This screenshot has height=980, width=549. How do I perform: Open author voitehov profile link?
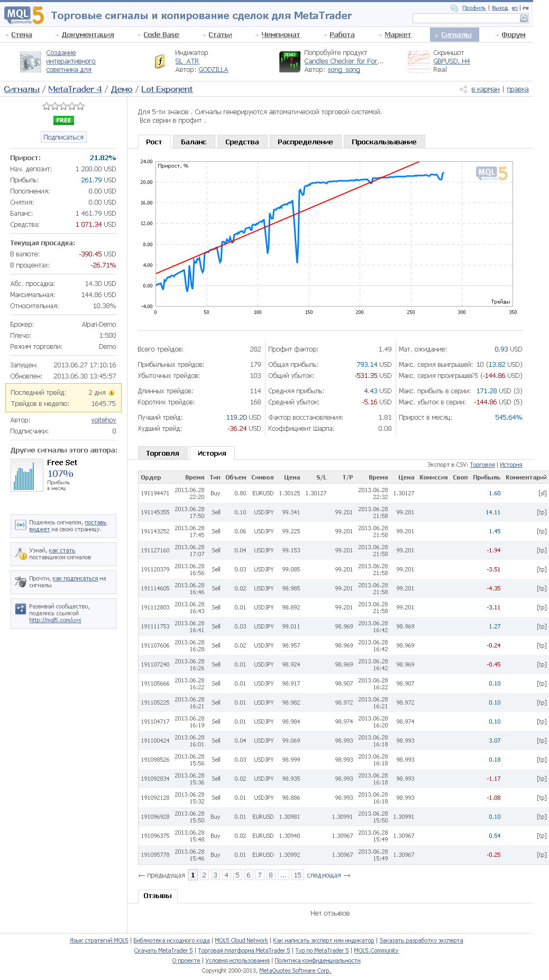pos(104,420)
